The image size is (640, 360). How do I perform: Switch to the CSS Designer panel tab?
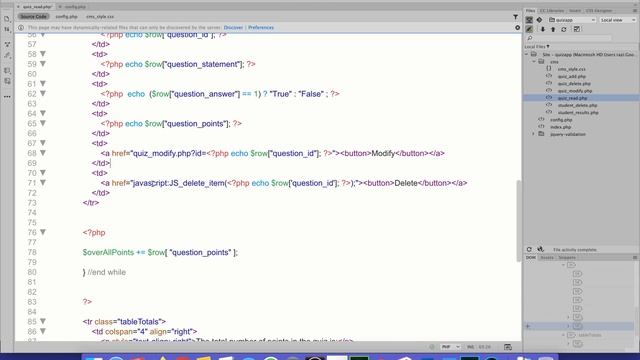(x=599, y=11)
